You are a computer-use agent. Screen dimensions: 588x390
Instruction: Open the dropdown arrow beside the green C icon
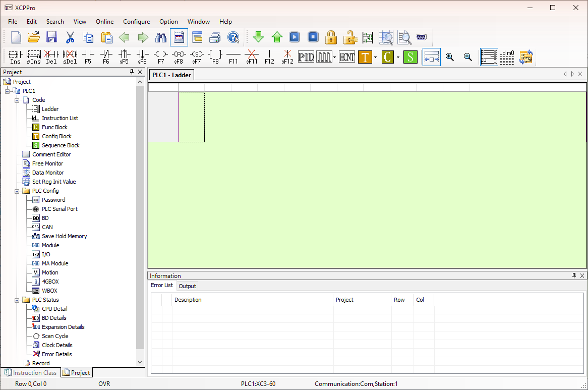(398, 58)
